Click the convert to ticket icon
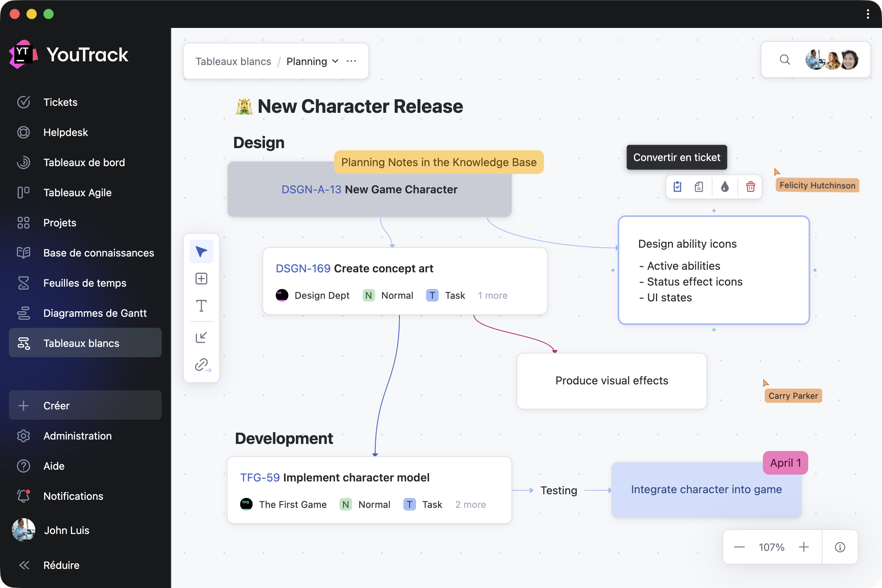The width and height of the screenshot is (882, 588). (677, 186)
